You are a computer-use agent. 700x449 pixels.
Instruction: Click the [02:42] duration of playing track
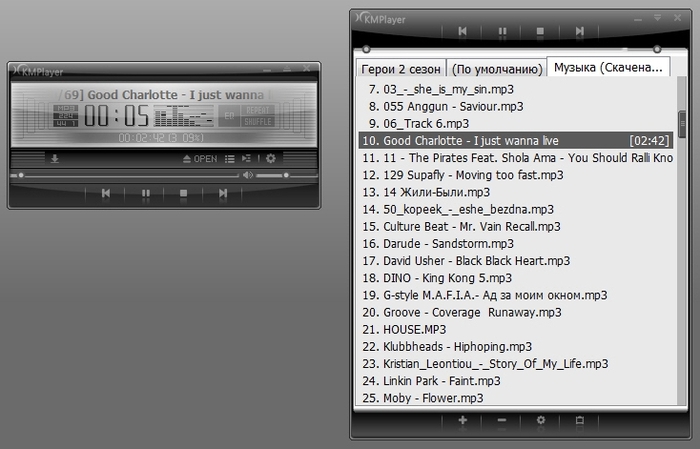(x=649, y=141)
